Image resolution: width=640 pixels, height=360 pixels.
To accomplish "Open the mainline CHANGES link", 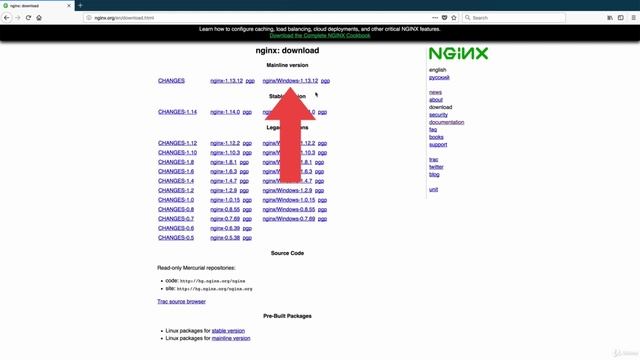I will pos(171,81).
